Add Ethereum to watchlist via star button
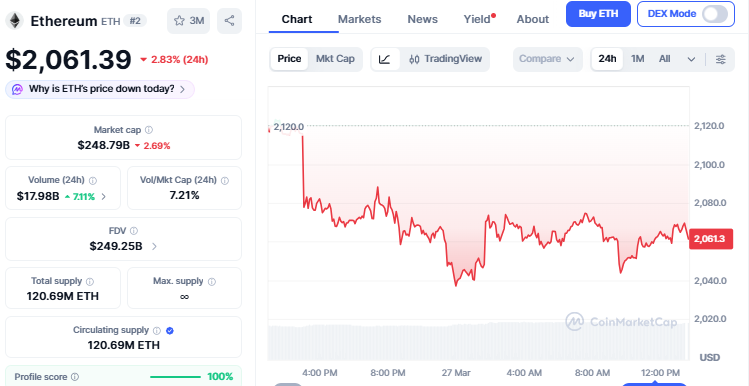749x386 pixels. (188, 21)
